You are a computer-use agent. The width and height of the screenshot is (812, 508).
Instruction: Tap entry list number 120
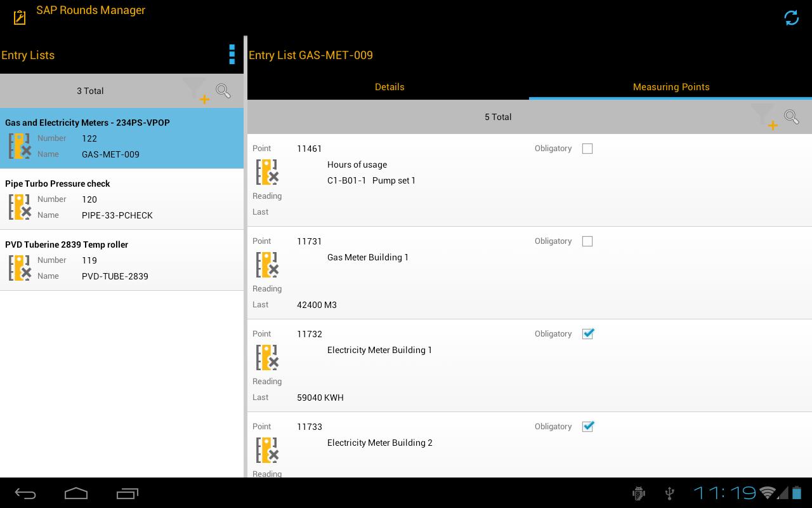[x=89, y=199]
